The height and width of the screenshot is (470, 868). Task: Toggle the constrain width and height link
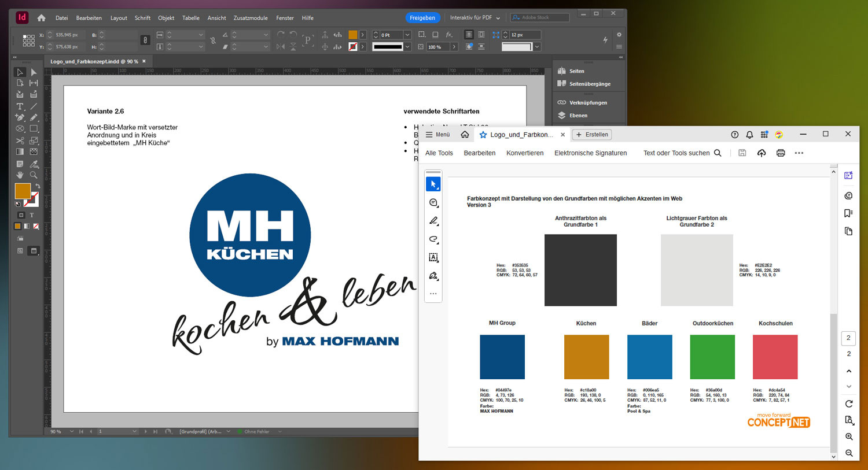tap(145, 40)
